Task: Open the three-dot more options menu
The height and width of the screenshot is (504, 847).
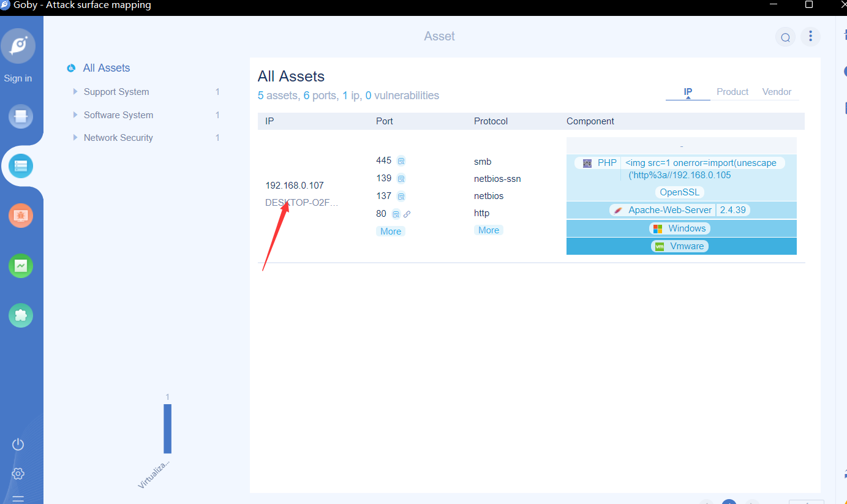Action: pos(810,36)
